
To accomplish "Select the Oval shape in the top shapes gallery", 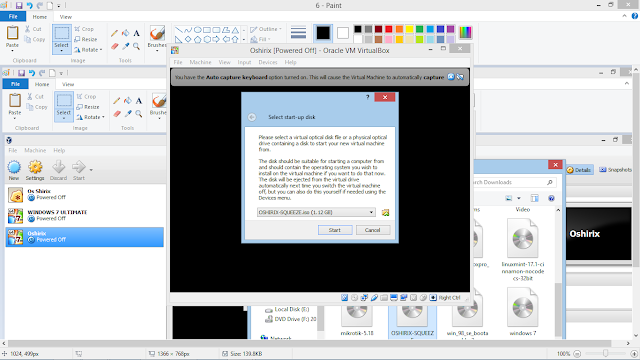I will (198, 30).
